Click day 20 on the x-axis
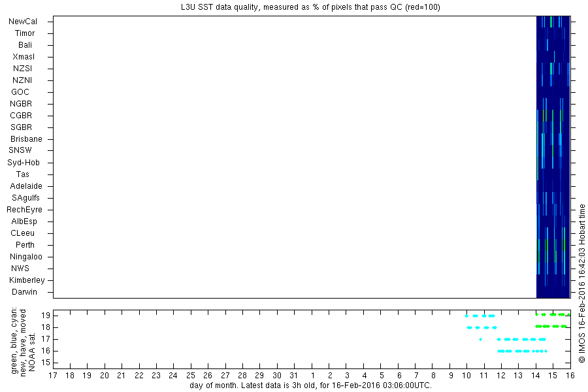The image size is (588, 392). (x=105, y=376)
